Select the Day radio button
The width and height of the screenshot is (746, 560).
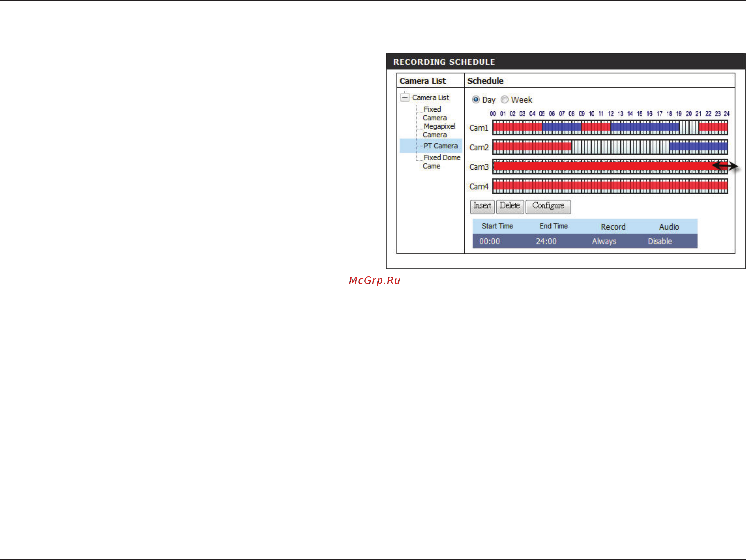(476, 100)
